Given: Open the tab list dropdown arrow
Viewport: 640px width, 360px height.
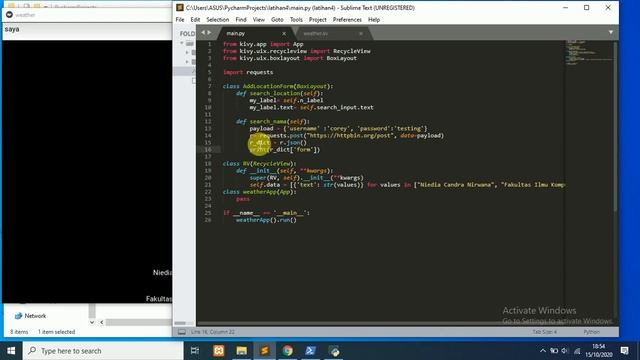Looking at the screenshot, I should [x=611, y=32].
